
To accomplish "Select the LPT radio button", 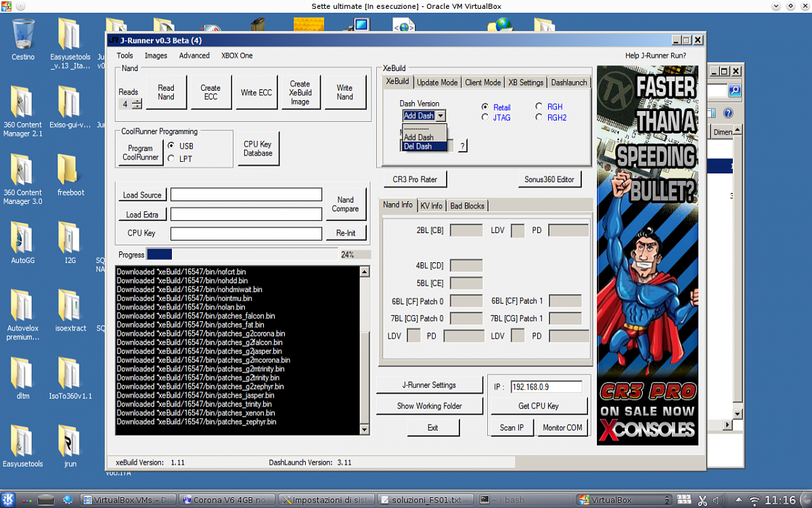I will tap(171, 158).
